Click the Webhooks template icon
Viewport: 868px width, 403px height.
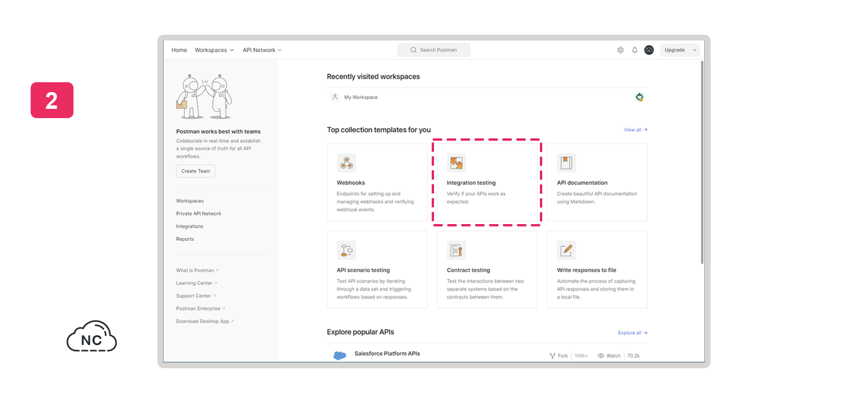coord(347,163)
